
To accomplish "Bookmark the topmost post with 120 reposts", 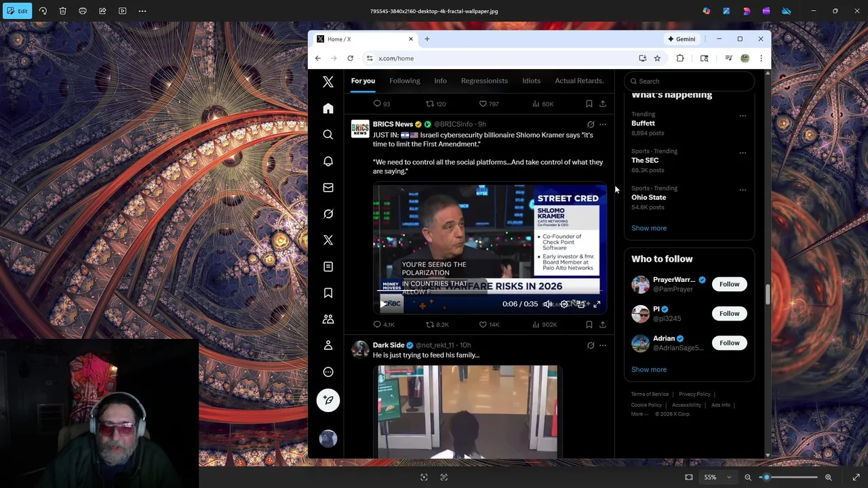I will (589, 104).
